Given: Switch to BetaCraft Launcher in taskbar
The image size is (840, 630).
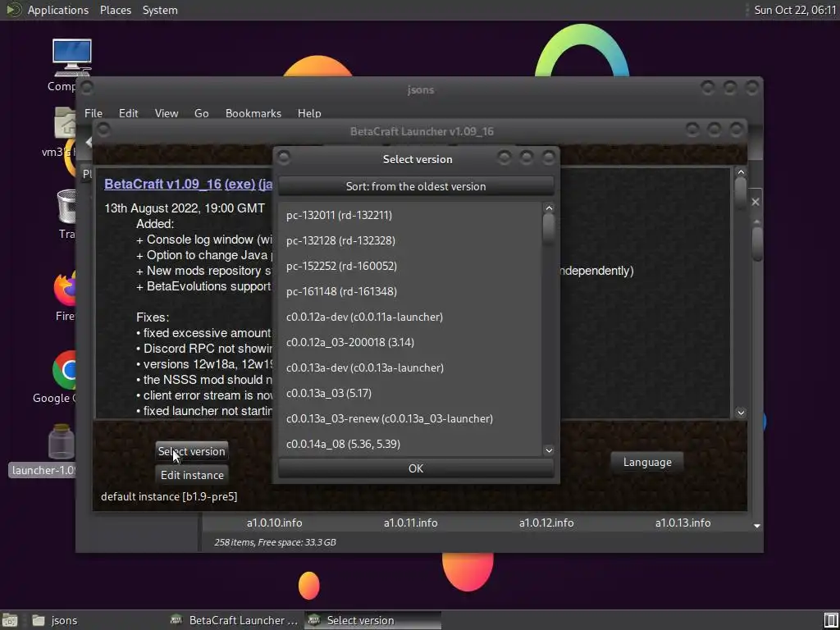Looking at the screenshot, I should tap(234, 620).
